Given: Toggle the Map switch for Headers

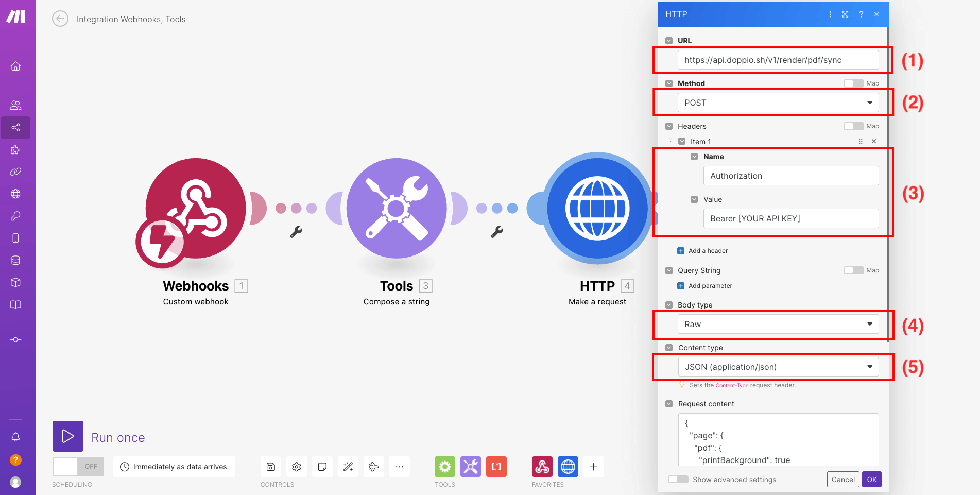Looking at the screenshot, I should tap(853, 126).
